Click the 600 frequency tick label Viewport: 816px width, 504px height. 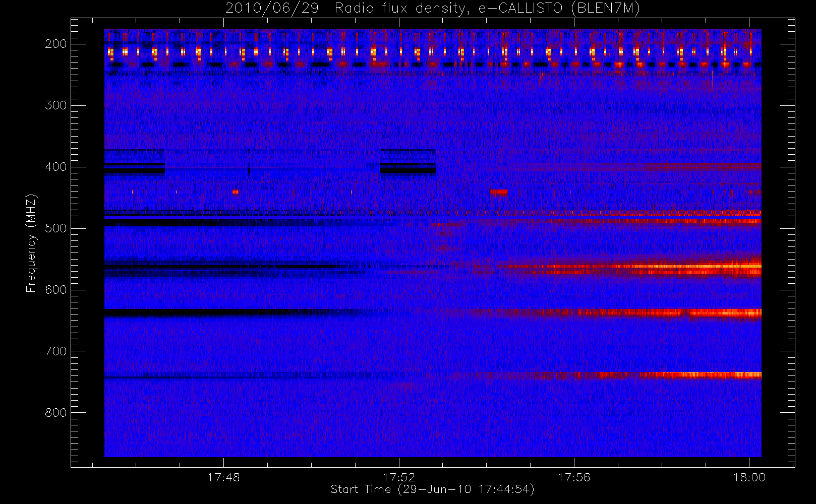[56, 290]
